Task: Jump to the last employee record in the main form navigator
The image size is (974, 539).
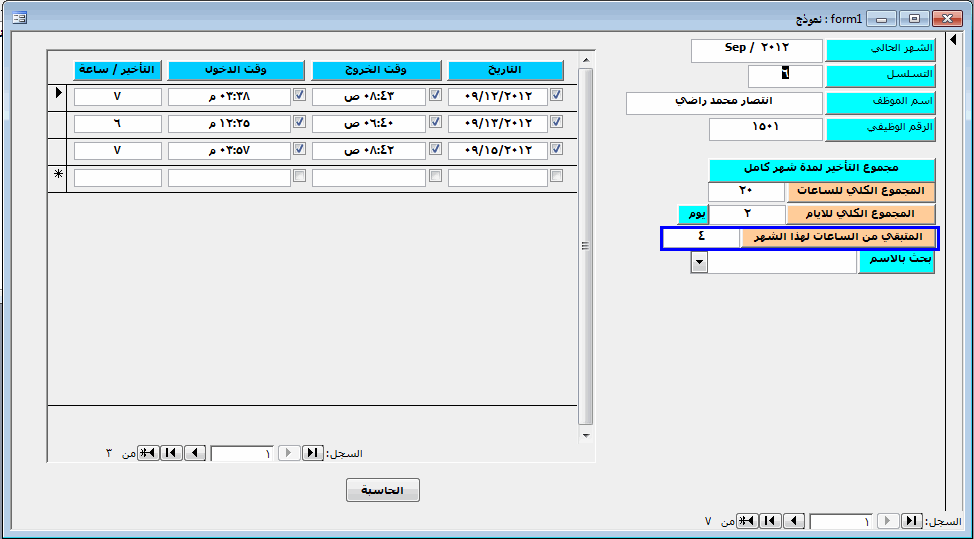Action: [x=771, y=521]
